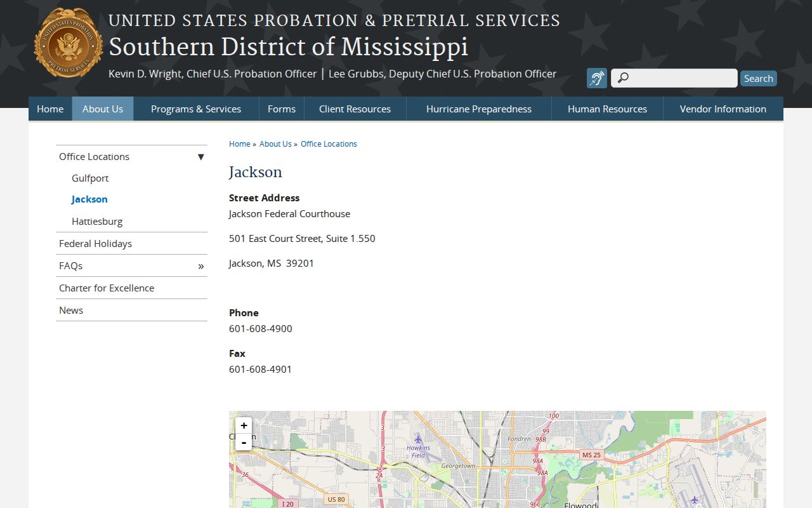Open the News sidebar link
Screen dimensions: 812x508
71,311
